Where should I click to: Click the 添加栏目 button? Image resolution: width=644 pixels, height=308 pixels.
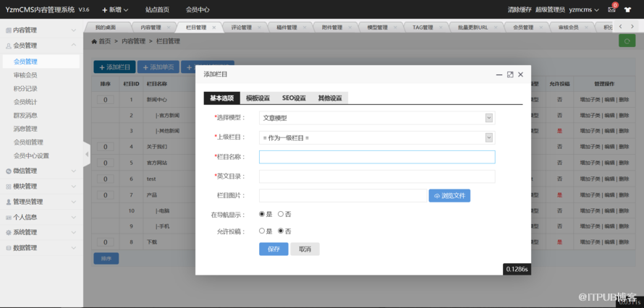tap(114, 67)
